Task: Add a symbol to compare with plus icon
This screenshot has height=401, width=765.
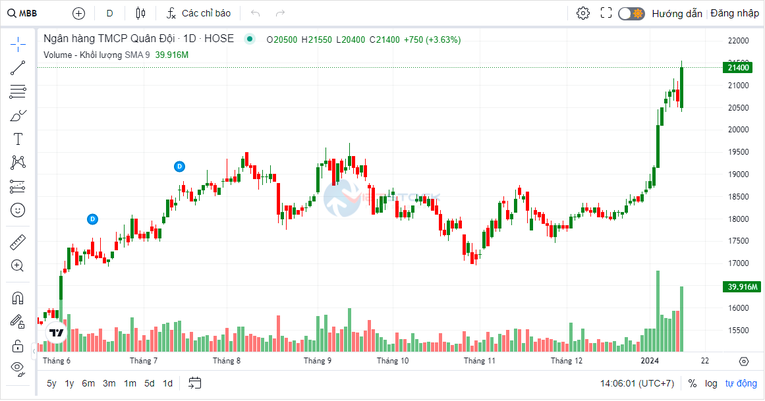Action: [79, 13]
